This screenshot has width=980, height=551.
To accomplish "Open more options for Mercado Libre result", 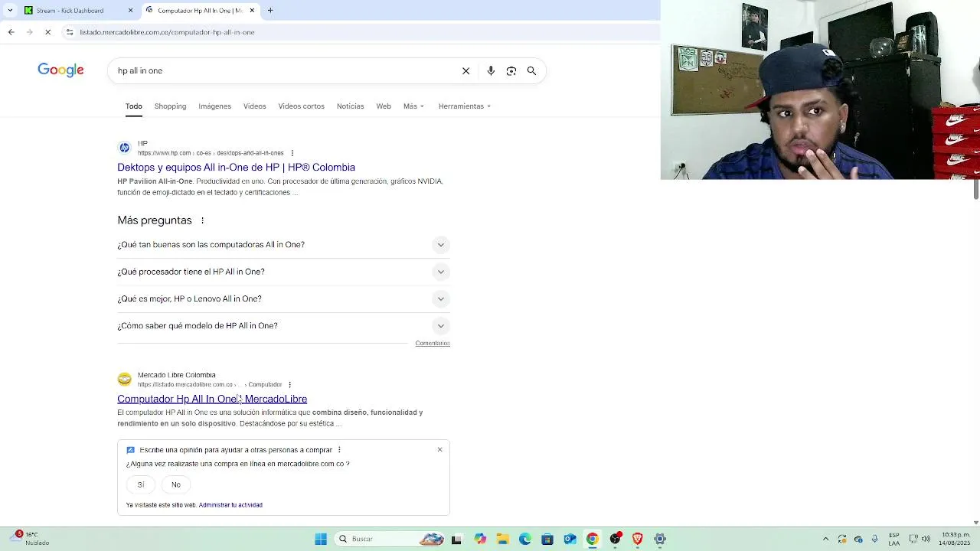I will click(x=289, y=384).
